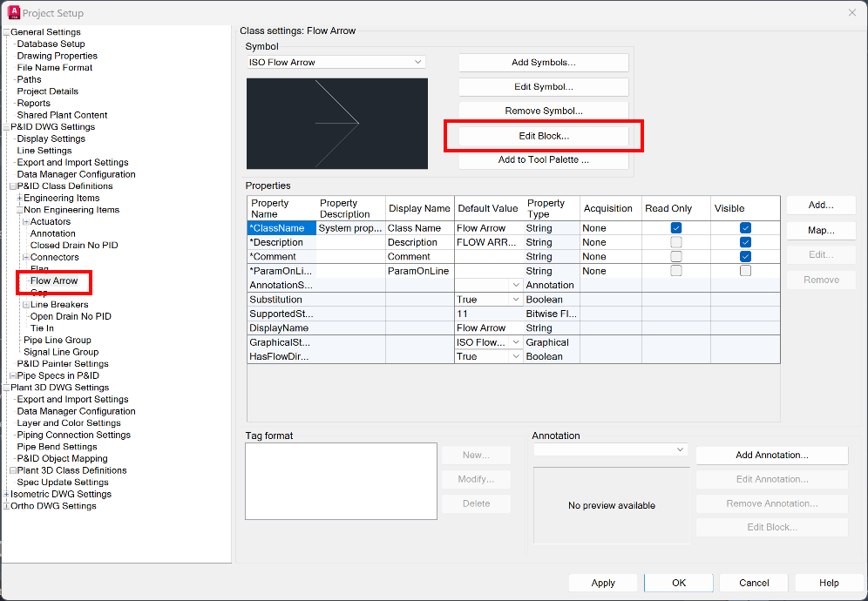
Task: Open the AnnotationStyle default value dropdown
Action: (x=516, y=285)
